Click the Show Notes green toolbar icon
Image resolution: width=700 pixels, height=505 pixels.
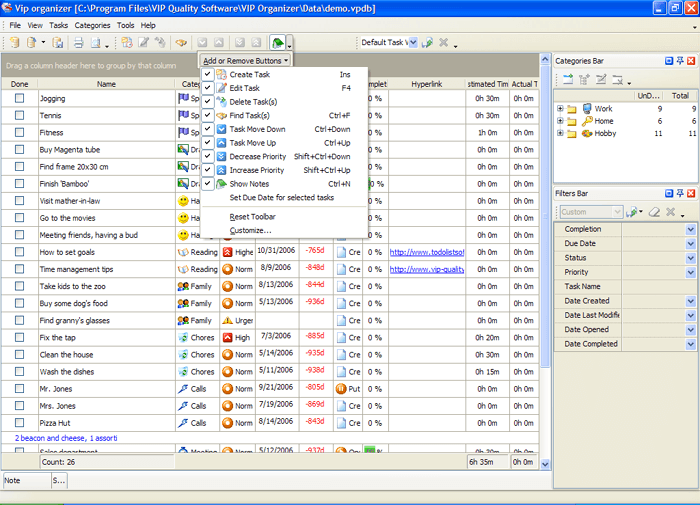277,43
